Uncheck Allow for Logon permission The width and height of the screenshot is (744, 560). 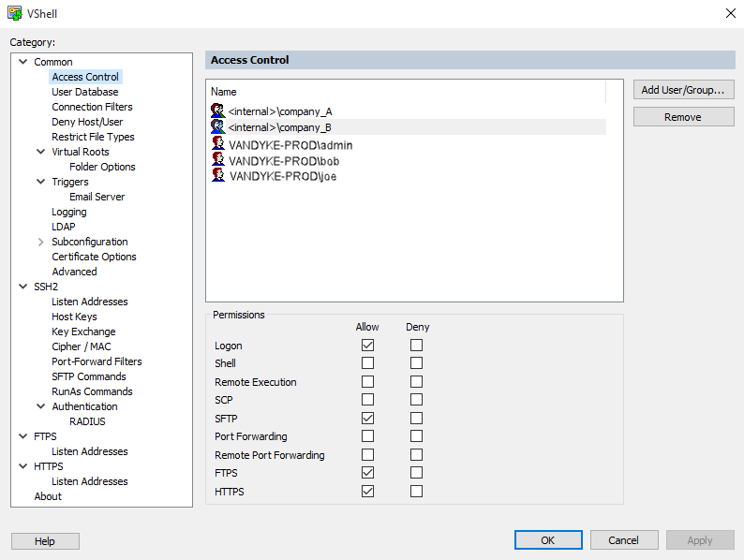(x=368, y=346)
